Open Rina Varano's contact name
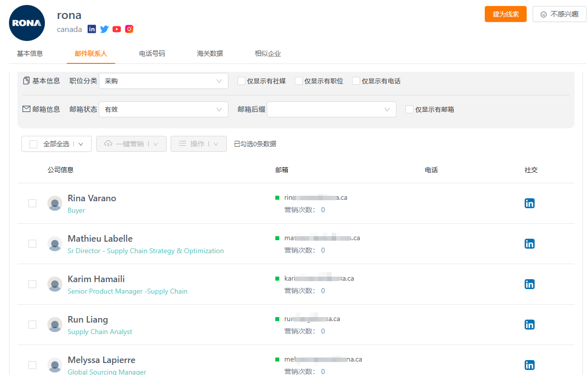Viewport: 588px width, 375px height. tap(92, 198)
